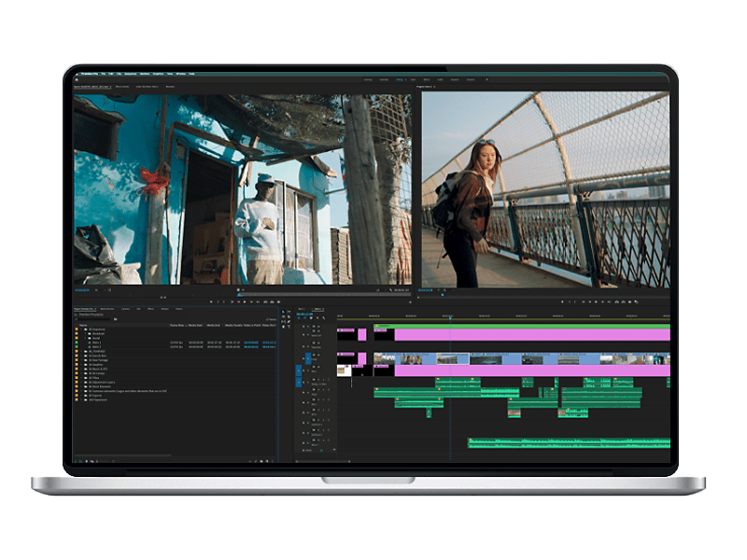
Task: Choose the Hand tool in the tools panel
Action: point(283,327)
